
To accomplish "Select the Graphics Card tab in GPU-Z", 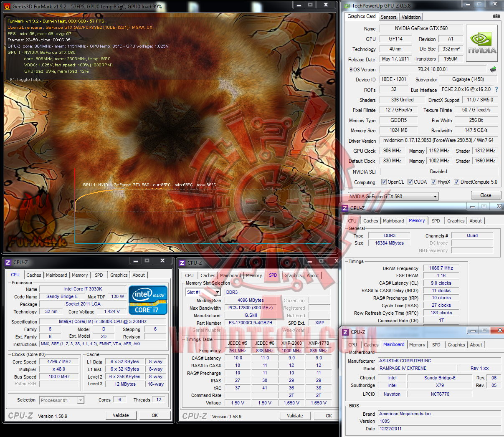I will coord(362,16).
